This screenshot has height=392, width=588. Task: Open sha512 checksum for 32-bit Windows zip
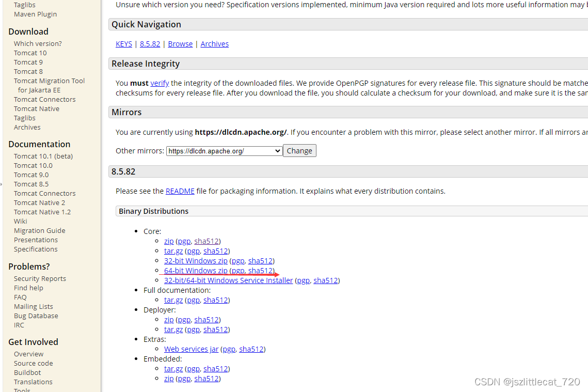260,261
